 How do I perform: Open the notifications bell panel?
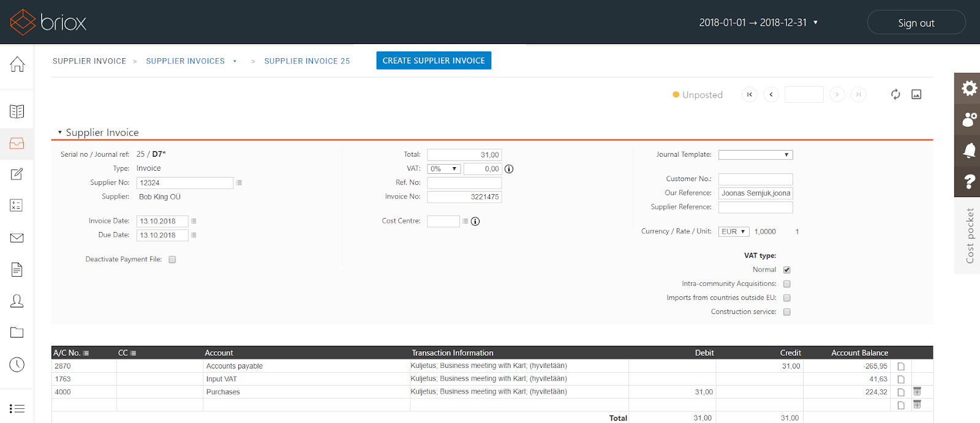[969, 151]
